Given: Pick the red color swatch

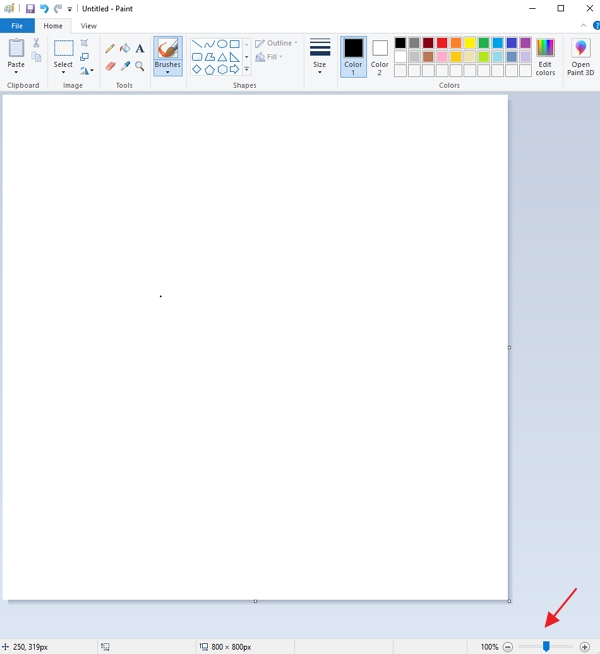Looking at the screenshot, I should click(x=442, y=43).
